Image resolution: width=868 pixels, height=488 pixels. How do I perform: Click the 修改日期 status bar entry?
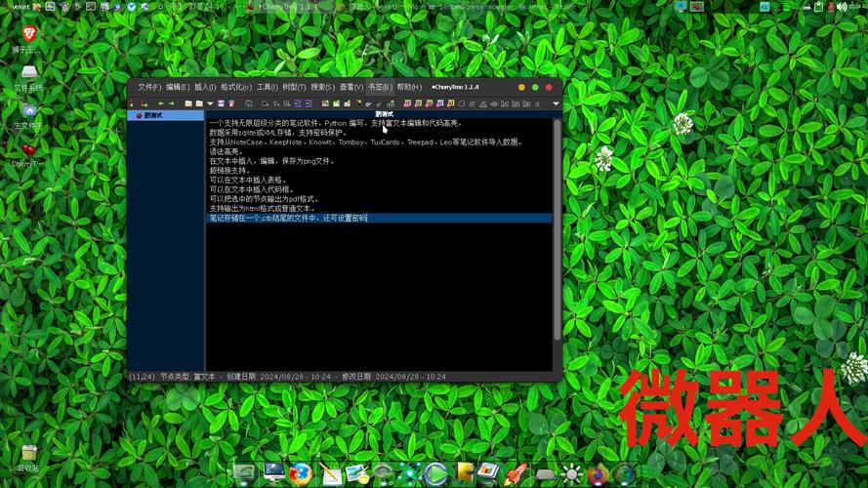393,376
